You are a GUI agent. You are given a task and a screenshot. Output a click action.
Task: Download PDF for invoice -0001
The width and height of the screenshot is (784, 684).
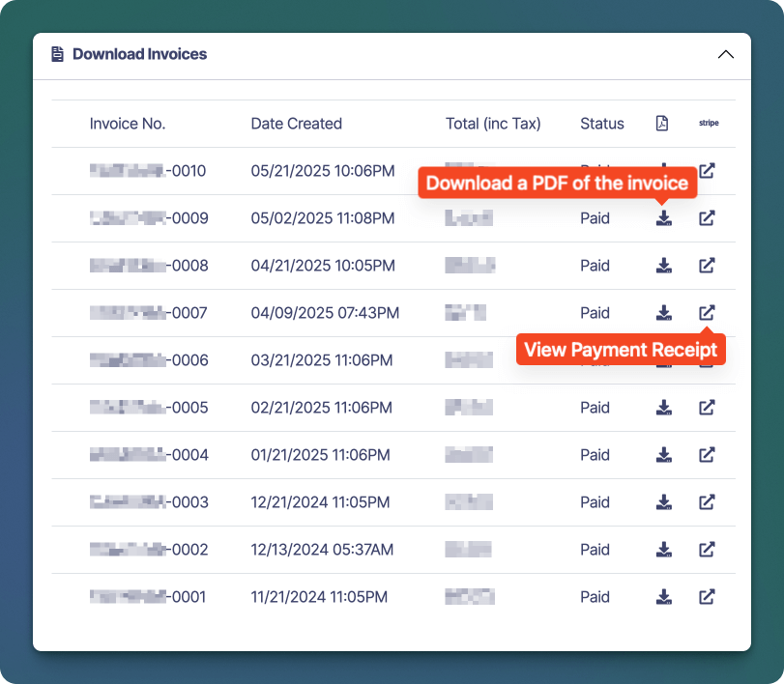tap(663, 597)
